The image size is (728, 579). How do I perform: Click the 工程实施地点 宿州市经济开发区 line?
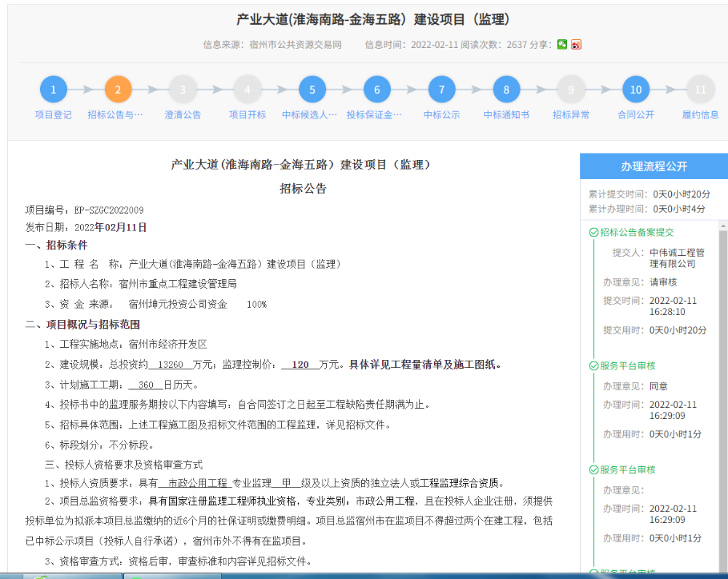(126, 344)
